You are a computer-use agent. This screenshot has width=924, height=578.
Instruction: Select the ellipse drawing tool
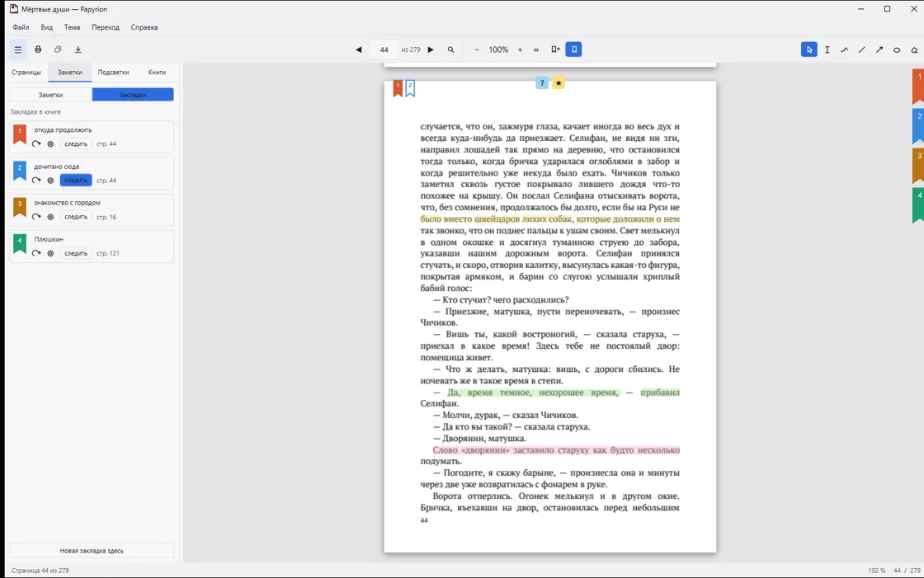pos(897,50)
